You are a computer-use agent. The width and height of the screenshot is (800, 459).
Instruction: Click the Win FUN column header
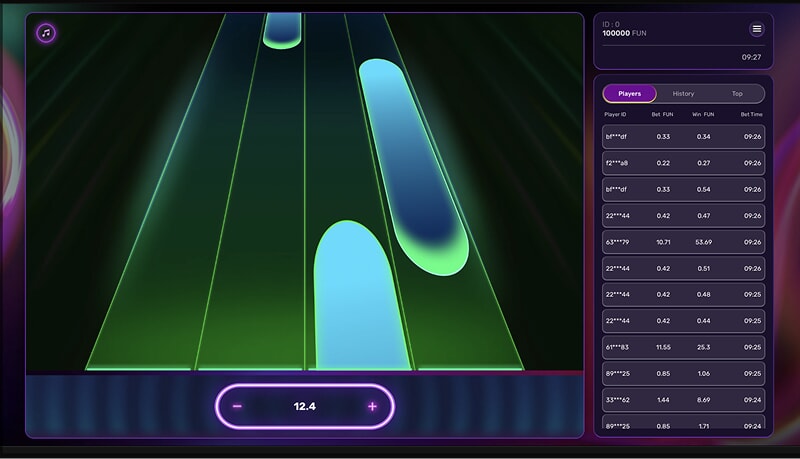point(703,114)
